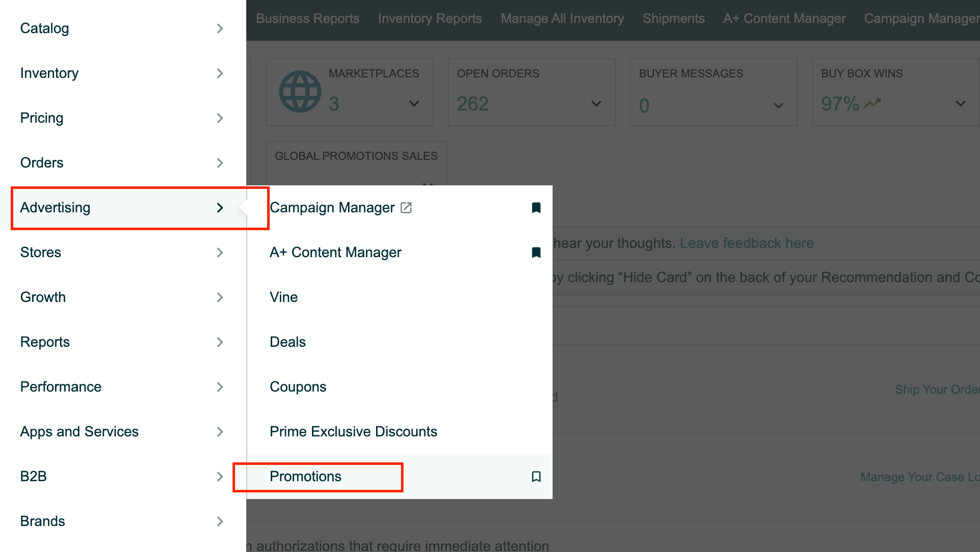
Task: Click the external link icon beside Campaign Manager
Action: [x=406, y=208]
